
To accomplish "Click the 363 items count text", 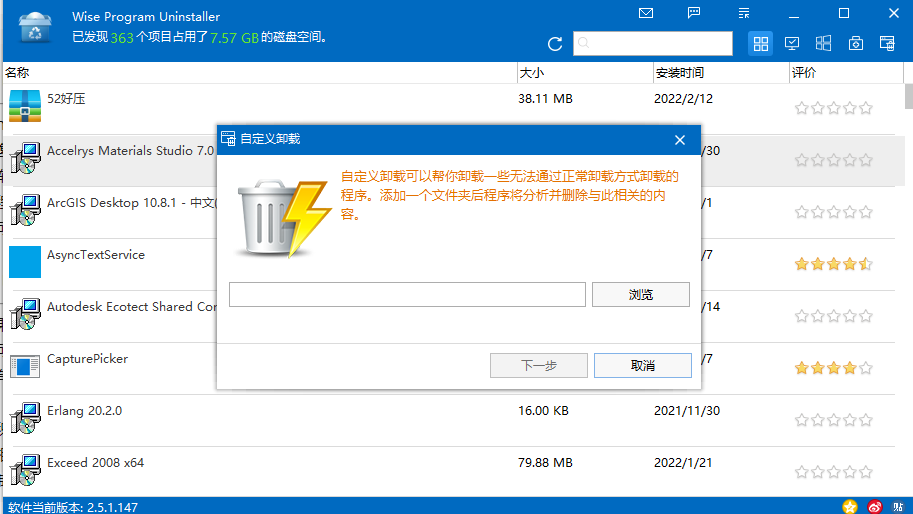I will [122, 38].
